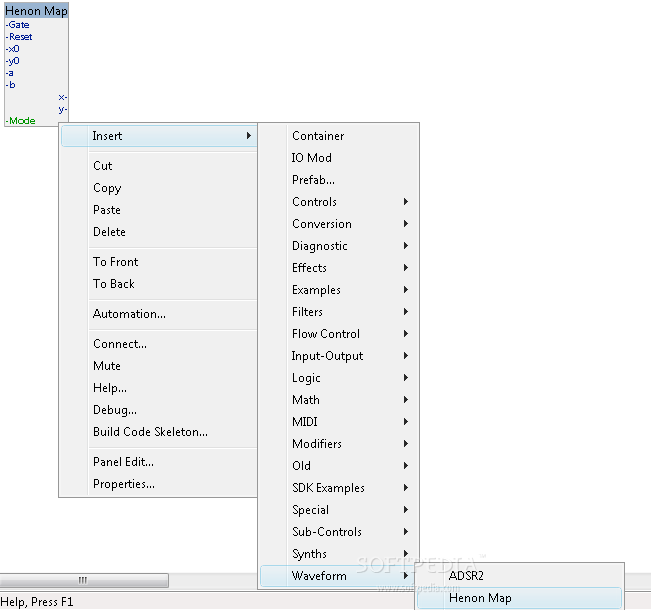Expand the Effects submenu

[x=338, y=268]
